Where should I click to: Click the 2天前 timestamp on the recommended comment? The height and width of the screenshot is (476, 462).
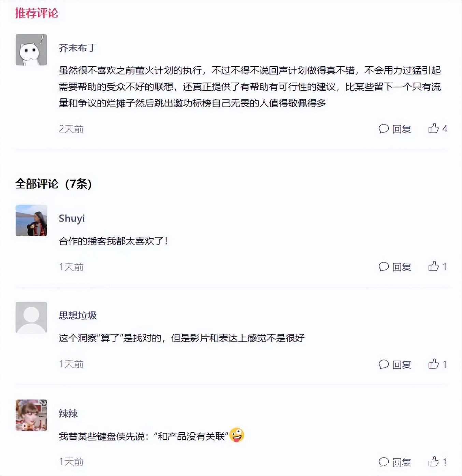pos(71,129)
